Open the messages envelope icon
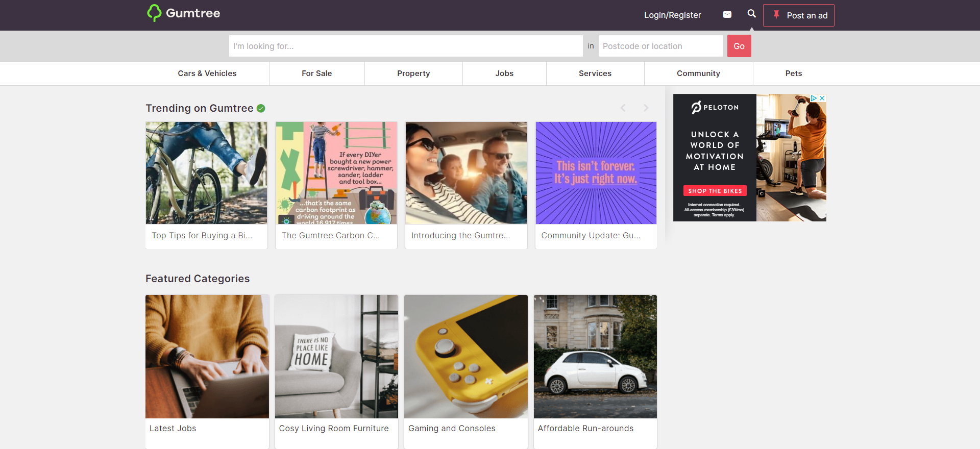 point(727,15)
